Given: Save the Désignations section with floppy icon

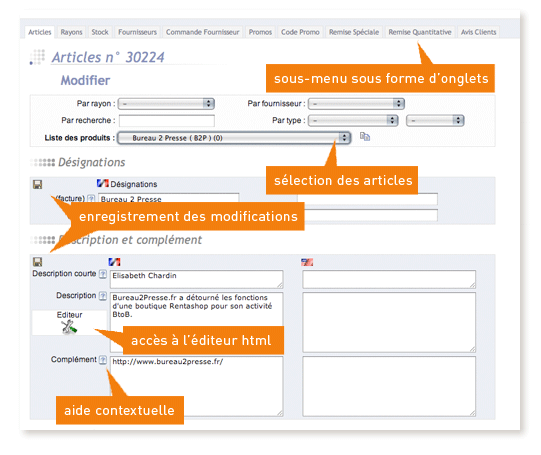Looking at the screenshot, I should tap(38, 185).
